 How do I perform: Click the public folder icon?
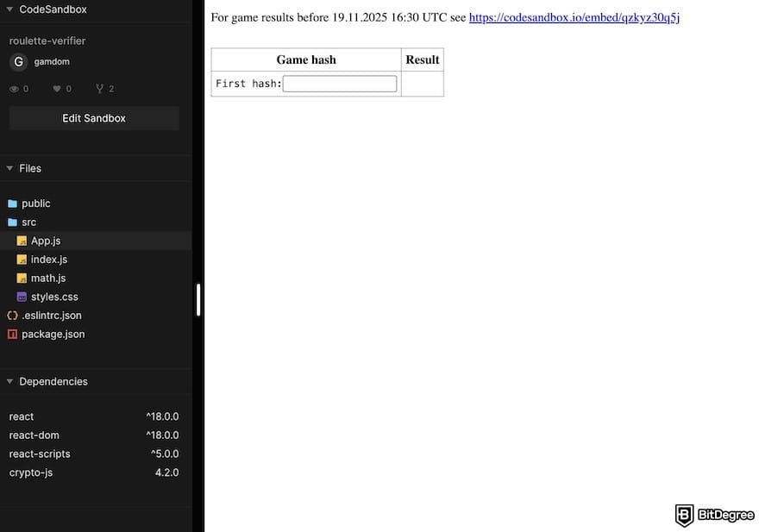click(x=12, y=203)
